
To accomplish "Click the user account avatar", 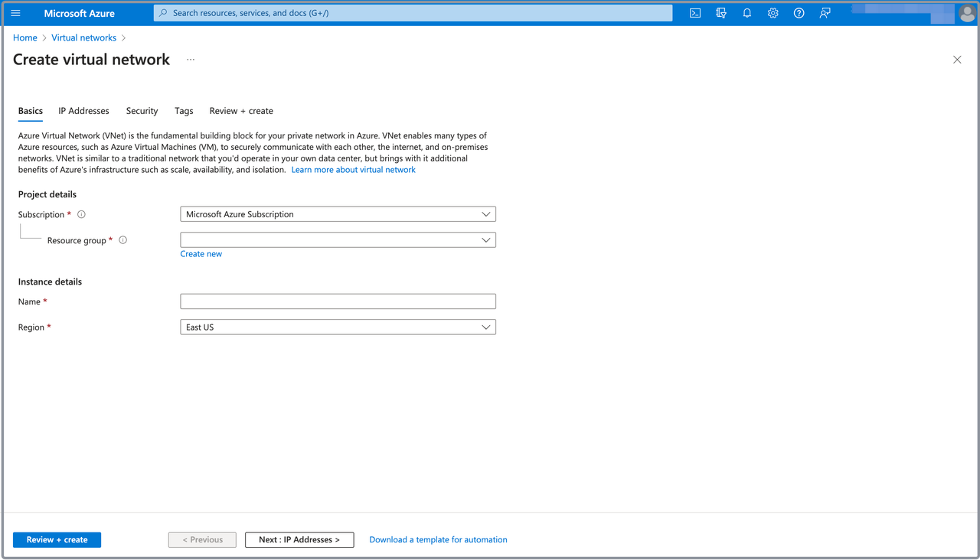I will click(966, 13).
